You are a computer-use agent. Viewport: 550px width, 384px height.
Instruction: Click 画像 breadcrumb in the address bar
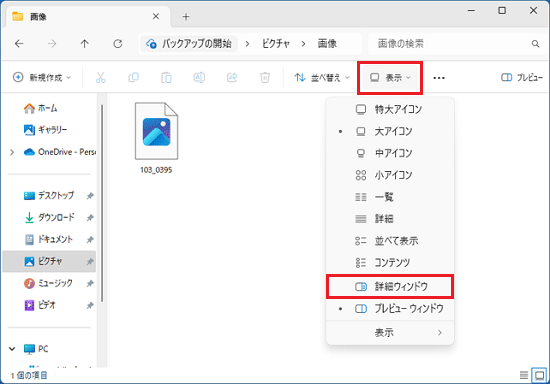click(x=327, y=44)
